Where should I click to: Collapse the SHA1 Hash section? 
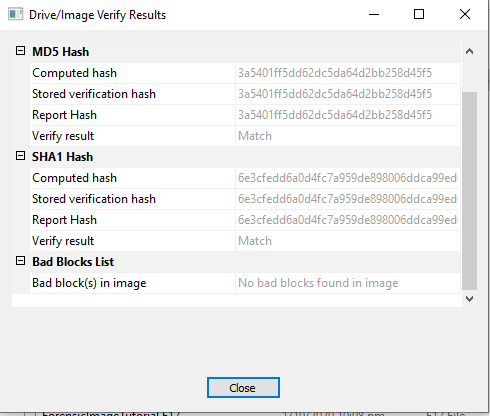pyautogui.click(x=20, y=156)
